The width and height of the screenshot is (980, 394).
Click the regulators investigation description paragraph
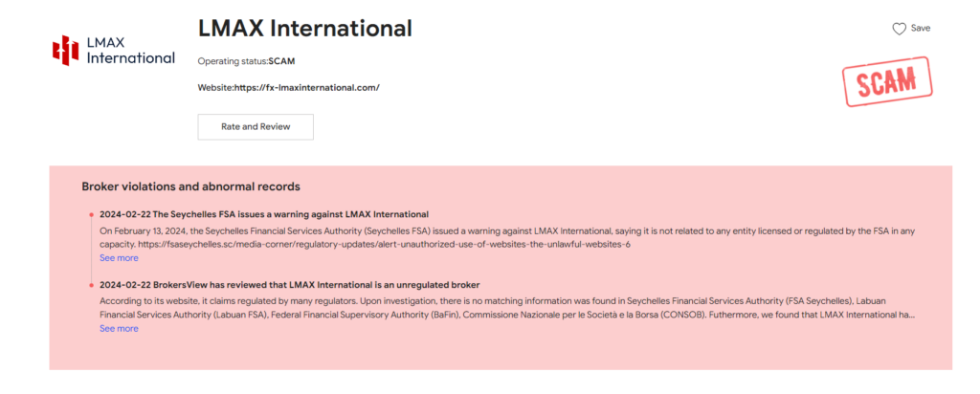479,307
